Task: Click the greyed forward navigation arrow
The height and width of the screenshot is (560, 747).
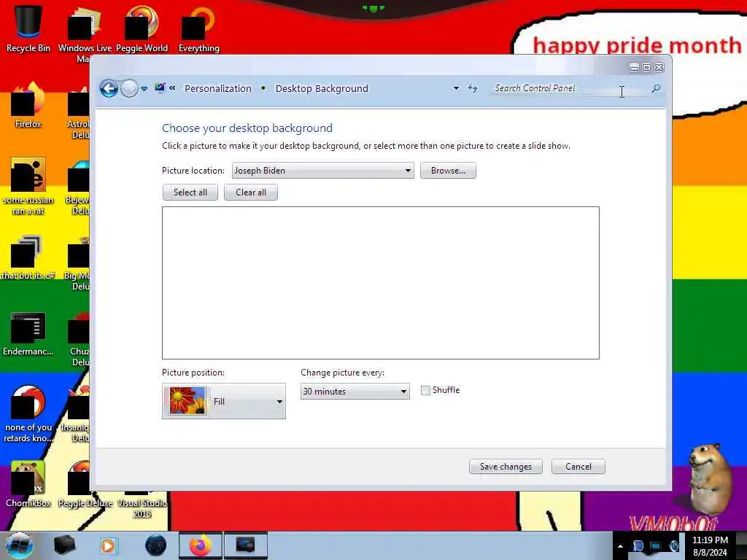Action: pyautogui.click(x=129, y=88)
